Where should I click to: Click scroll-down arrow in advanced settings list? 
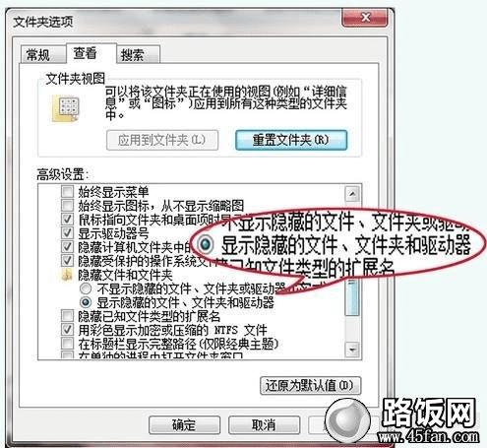(352, 350)
